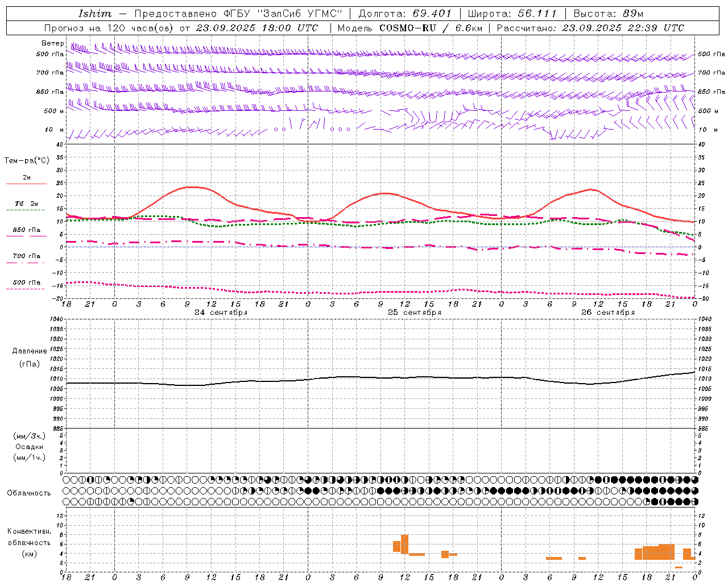
Task: Click the elevation value "Высота: 89м"
Action: pyautogui.click(x=609, y=14)
